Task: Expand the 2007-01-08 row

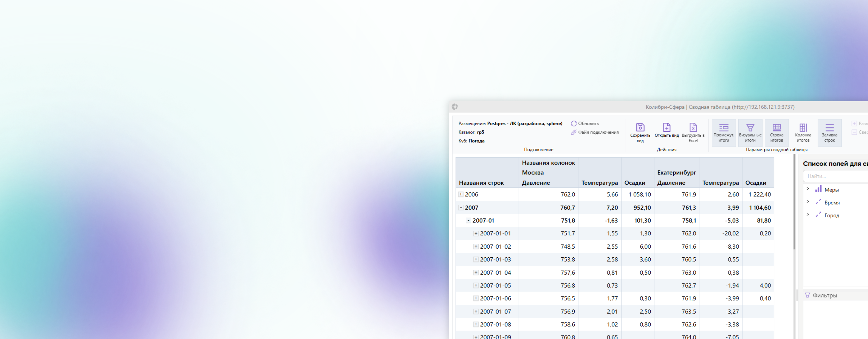Action: pos(476,324)
